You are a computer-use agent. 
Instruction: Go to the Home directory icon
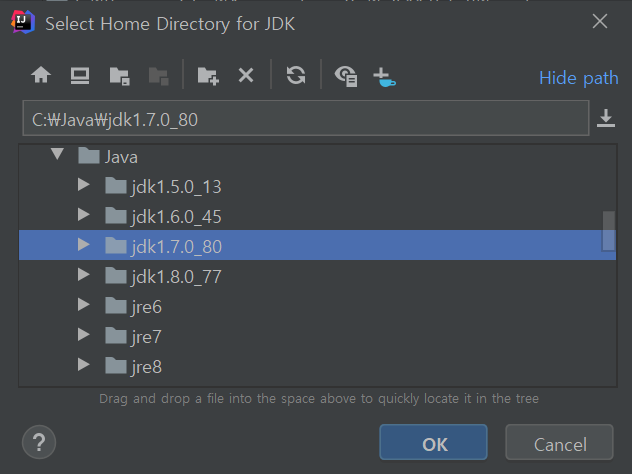[41, 75]
